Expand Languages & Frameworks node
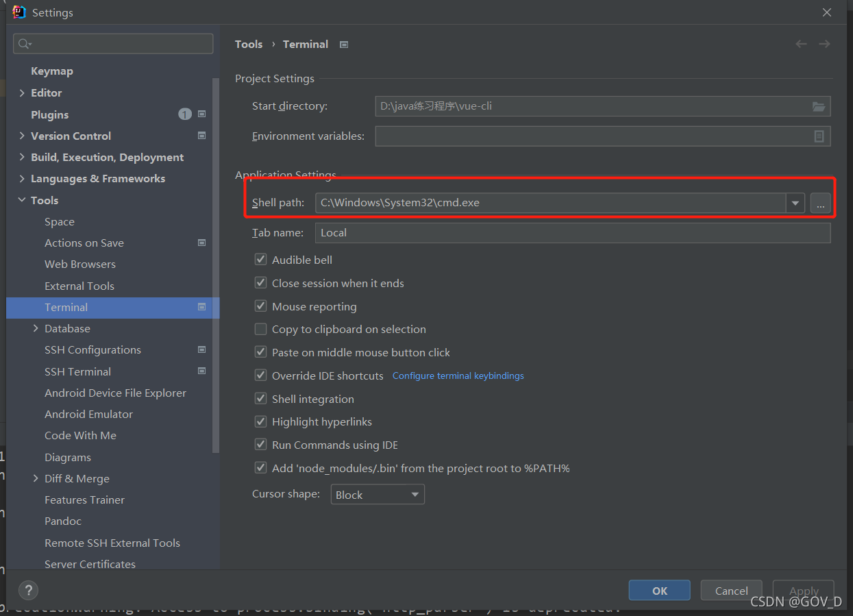Image resolution: width=853 pixels, height=616 pixels. 23,178
